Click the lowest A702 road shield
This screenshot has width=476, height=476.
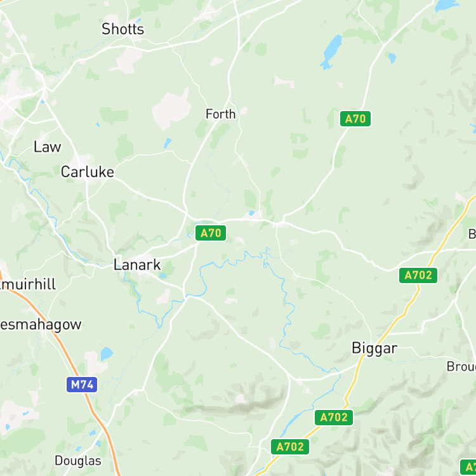click(x=290, y=447)
